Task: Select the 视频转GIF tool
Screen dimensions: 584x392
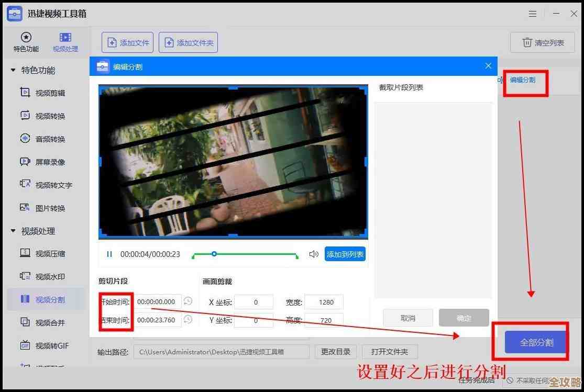Action: [x=51, y=345]
